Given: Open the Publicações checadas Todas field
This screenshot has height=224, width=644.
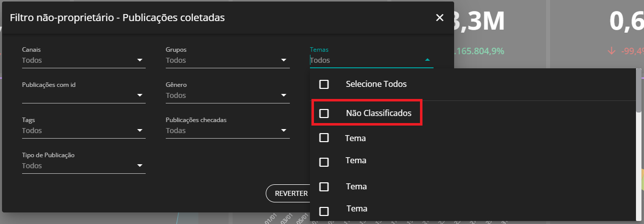Looking at the screenshot, I should pyautogui.click(x=221, y=131).
